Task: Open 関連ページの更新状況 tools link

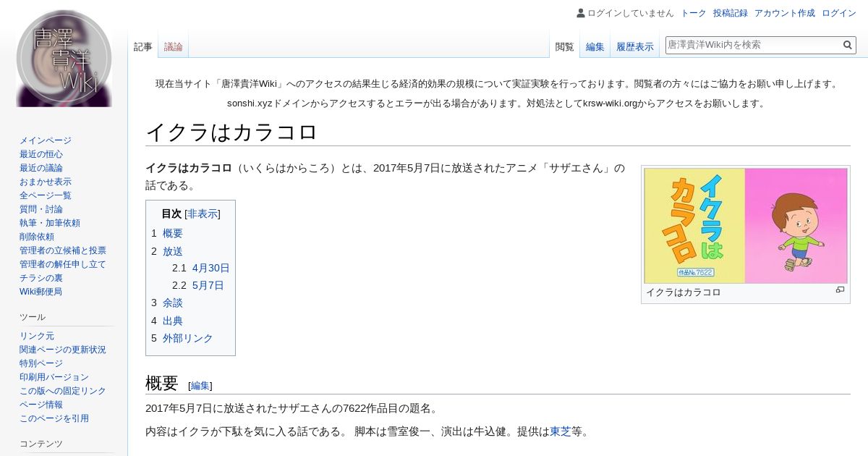Action: pyautogui.click(x=63, y=350)
